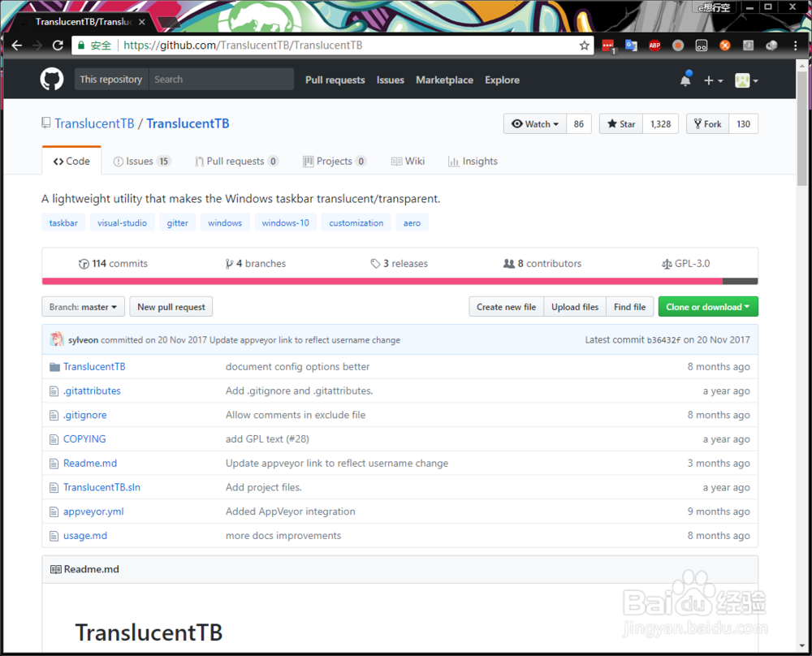Open the Branch: master selector
Viewport: 812px width, 656px height.
point(83,307)
